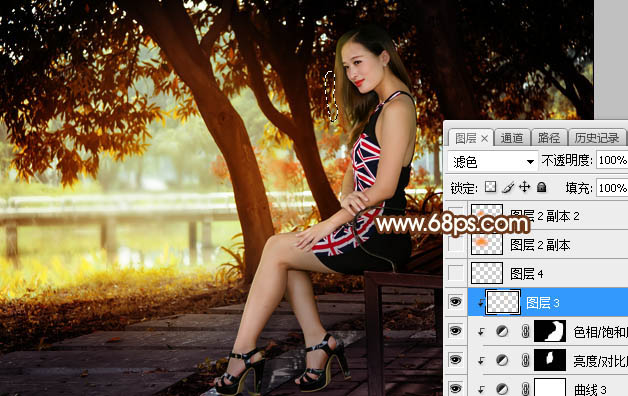Show the hidden layer 图层 4
The width and height of the screenshot is (628, 396).
pos(455,273)
